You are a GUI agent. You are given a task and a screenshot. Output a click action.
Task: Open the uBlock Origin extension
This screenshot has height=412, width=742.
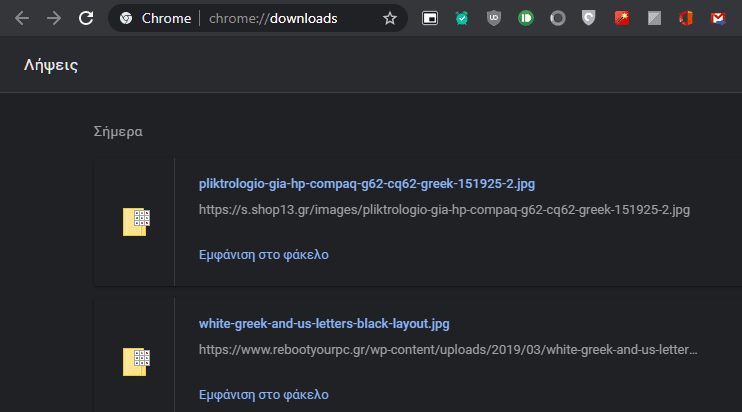494,18
